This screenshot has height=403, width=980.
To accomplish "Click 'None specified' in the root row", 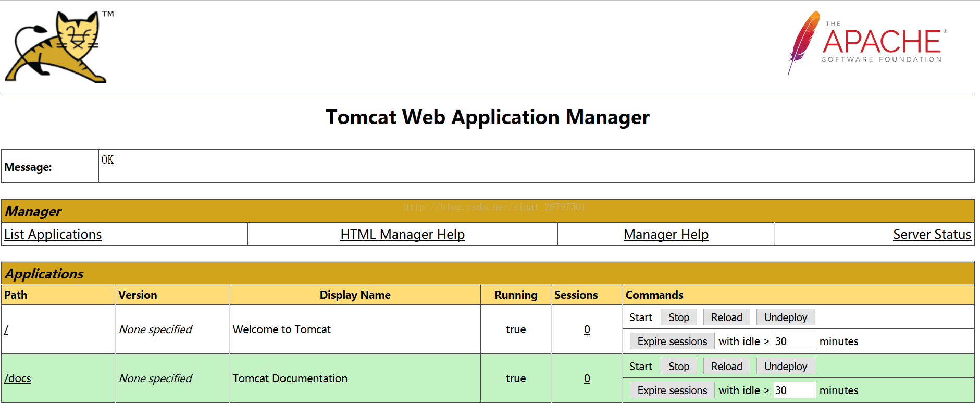I will click(156, 329).
